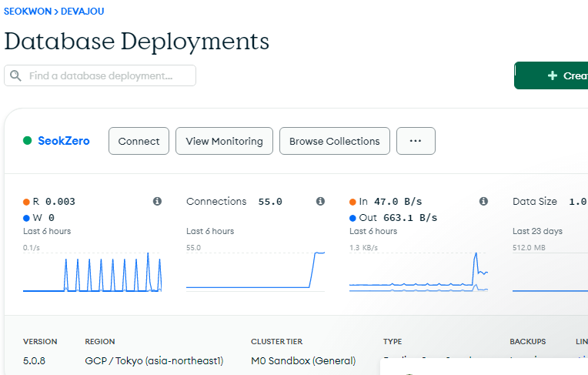Click the Last 23 days label
588x375 pixels.
coord(537,231)
